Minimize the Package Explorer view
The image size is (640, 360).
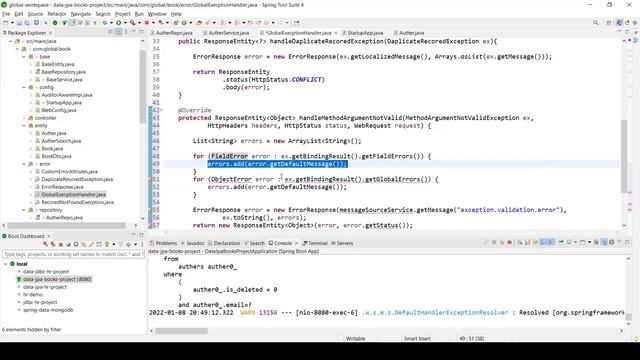click(x=133, y=31)
